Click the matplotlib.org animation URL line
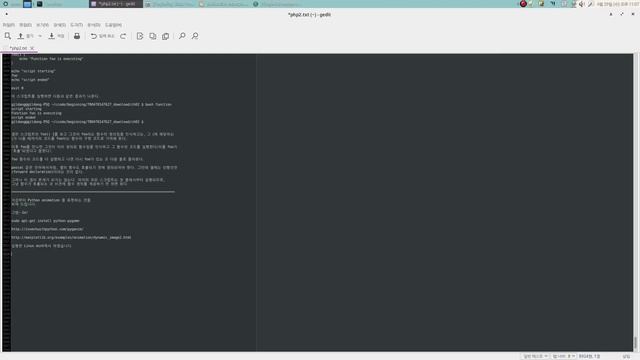 tap(71, 238)
